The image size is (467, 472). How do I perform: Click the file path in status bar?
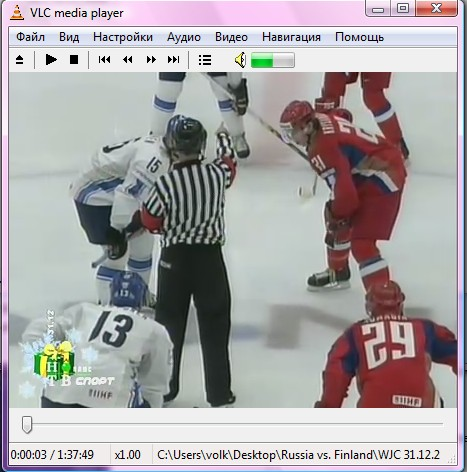(x=298, y=455)
